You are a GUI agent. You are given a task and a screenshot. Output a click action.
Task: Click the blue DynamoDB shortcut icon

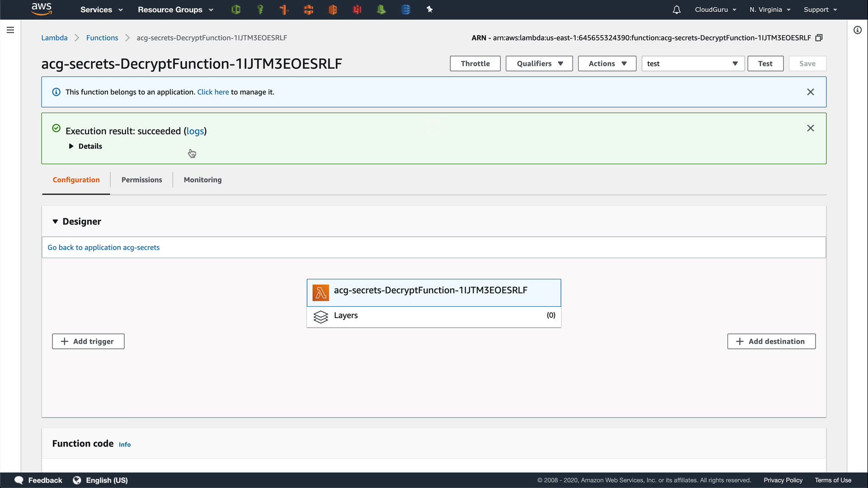[x=406, y=9]
